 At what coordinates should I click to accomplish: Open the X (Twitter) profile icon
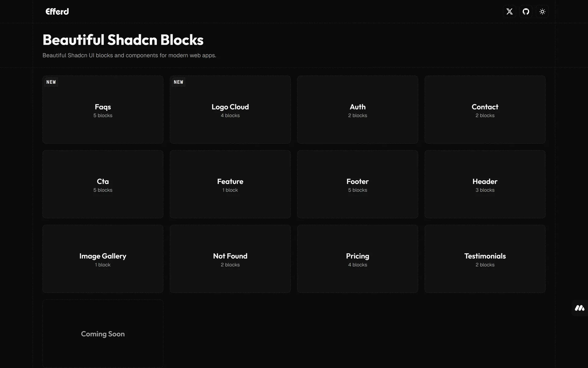[x=509, y=12]
